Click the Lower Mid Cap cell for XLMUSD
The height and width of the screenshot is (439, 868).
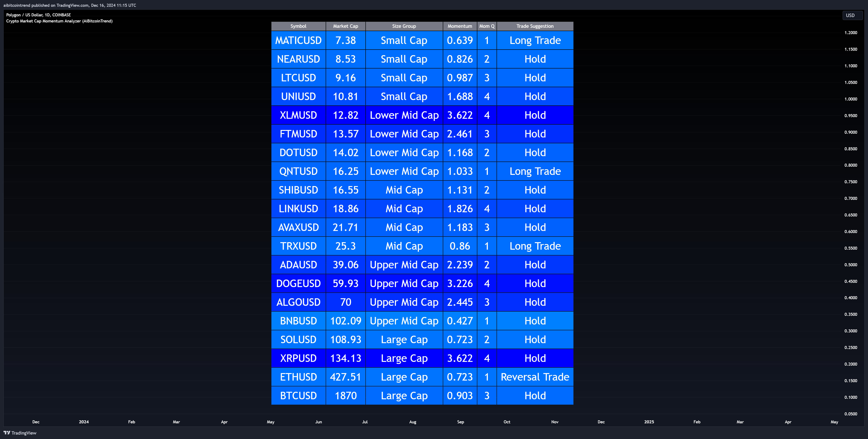(x=404, y=115)
